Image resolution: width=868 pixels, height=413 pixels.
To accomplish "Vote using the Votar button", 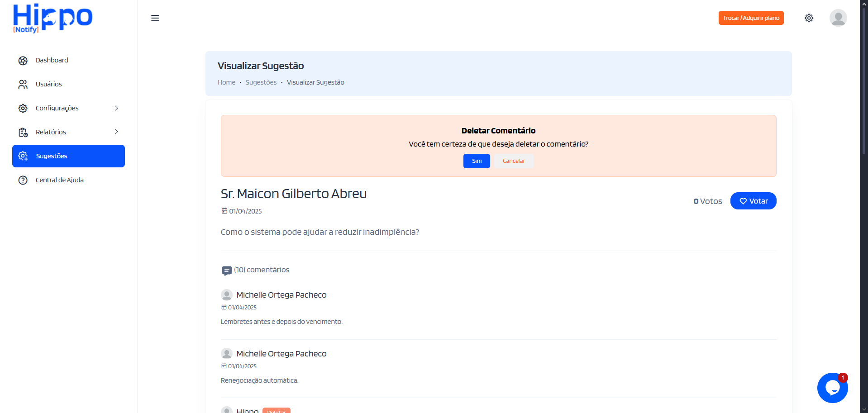I will tap(753, 201).
